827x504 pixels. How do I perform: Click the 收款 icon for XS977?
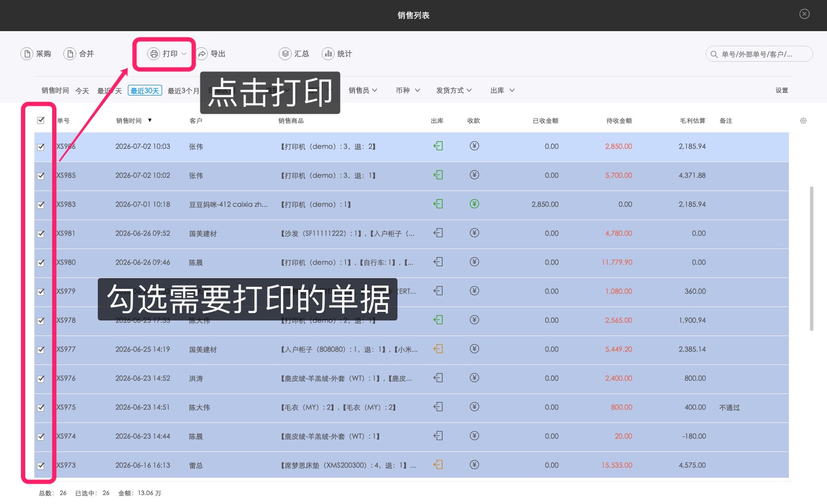pyautogui.click(x=474, y=349)
